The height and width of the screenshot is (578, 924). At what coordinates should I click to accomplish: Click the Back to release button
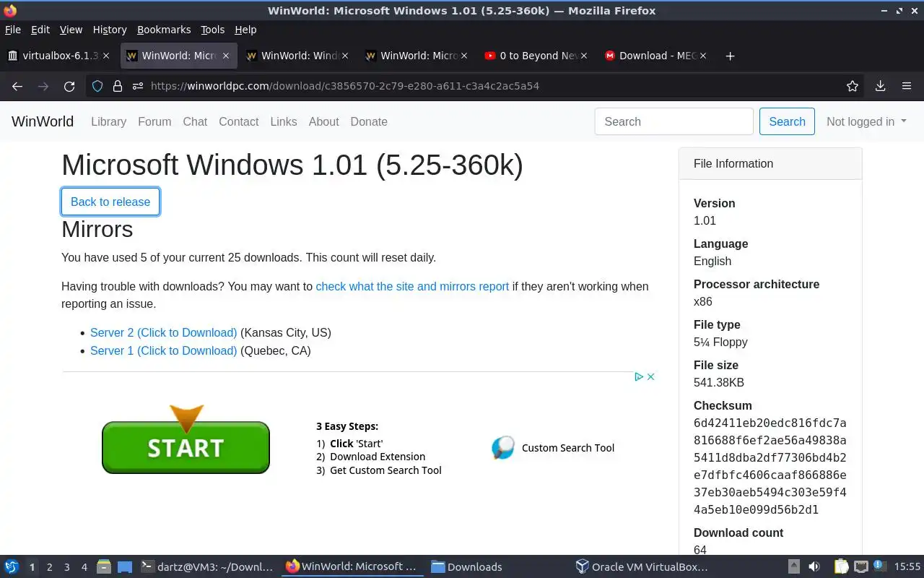tap(110, 202)
